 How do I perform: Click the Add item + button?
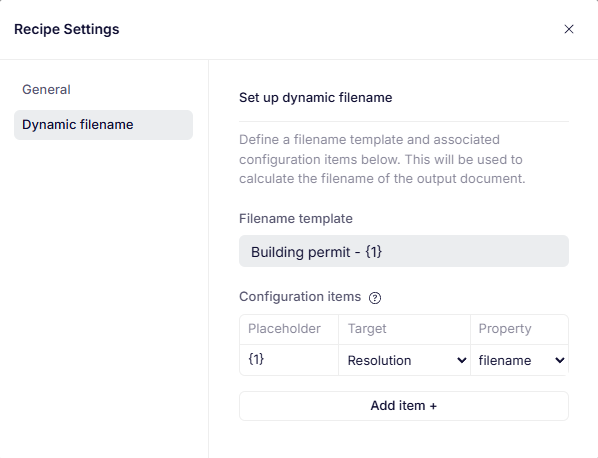(x=404, y=406)
